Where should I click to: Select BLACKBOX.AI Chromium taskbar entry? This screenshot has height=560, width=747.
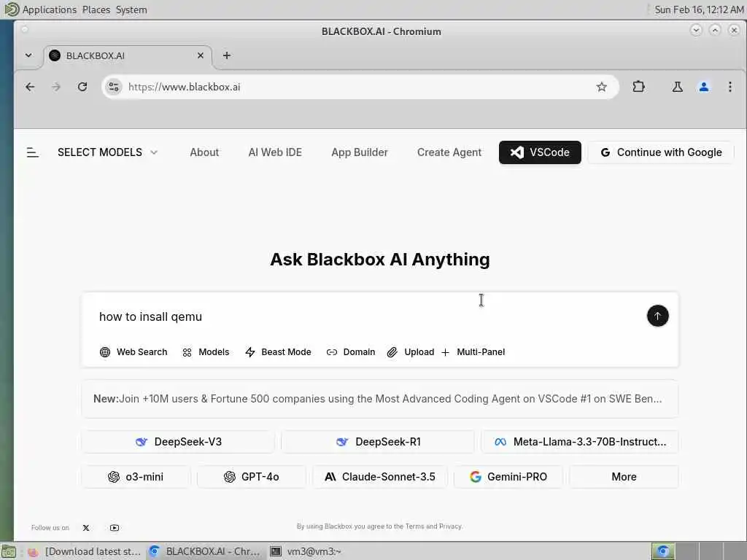(205, 551)
